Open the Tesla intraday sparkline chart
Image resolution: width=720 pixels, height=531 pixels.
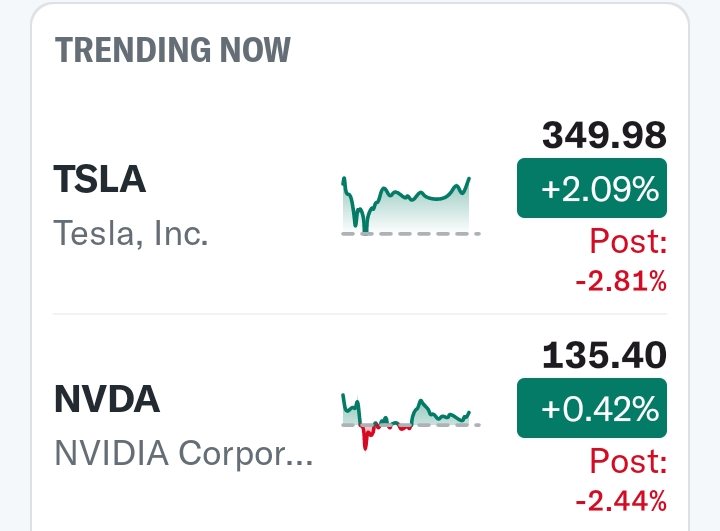tap(408, 205)
